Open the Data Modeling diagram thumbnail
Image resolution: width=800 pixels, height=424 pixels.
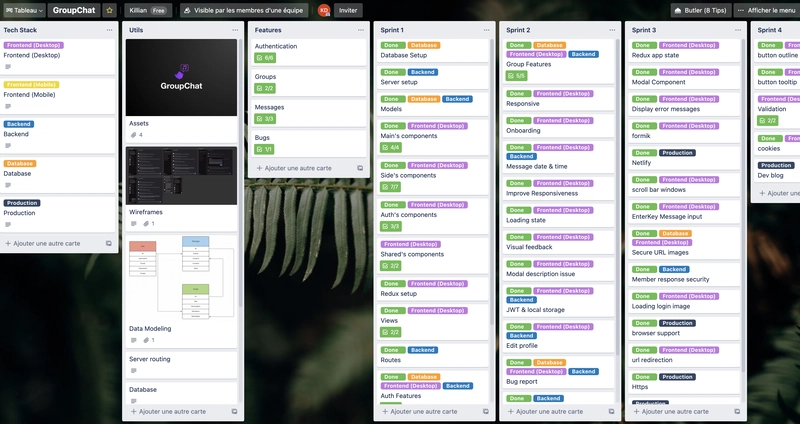coord(181,278)
